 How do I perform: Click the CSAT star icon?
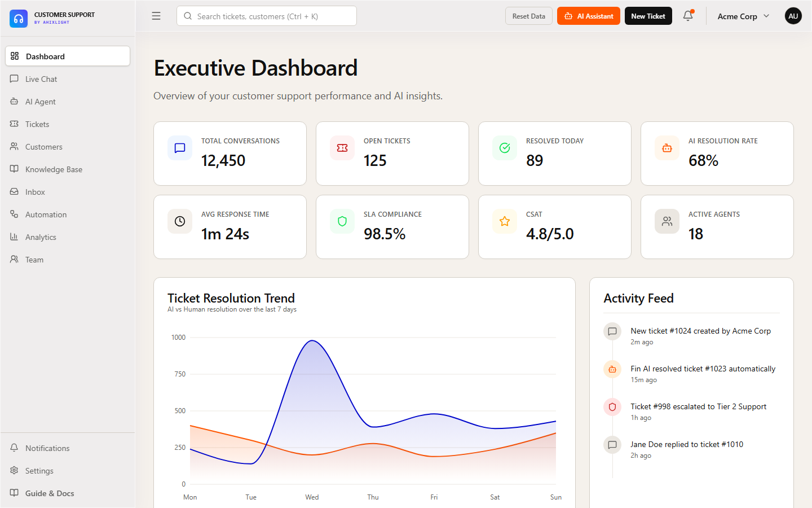505,221
